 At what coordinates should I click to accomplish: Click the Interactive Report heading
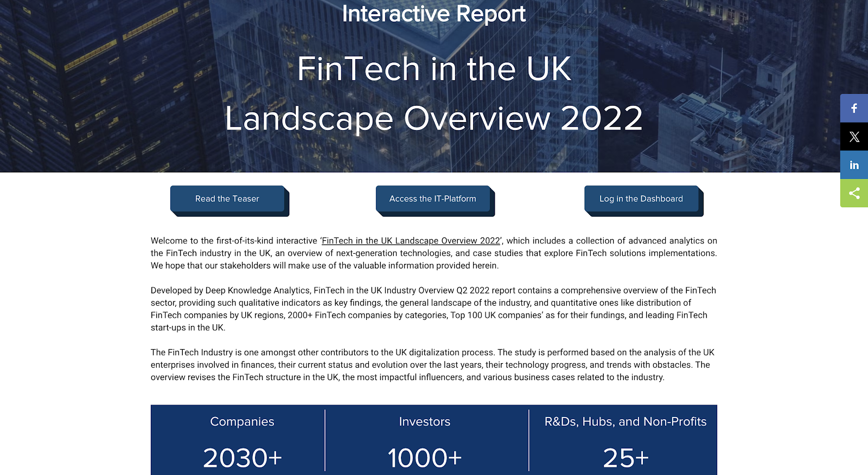433,14
